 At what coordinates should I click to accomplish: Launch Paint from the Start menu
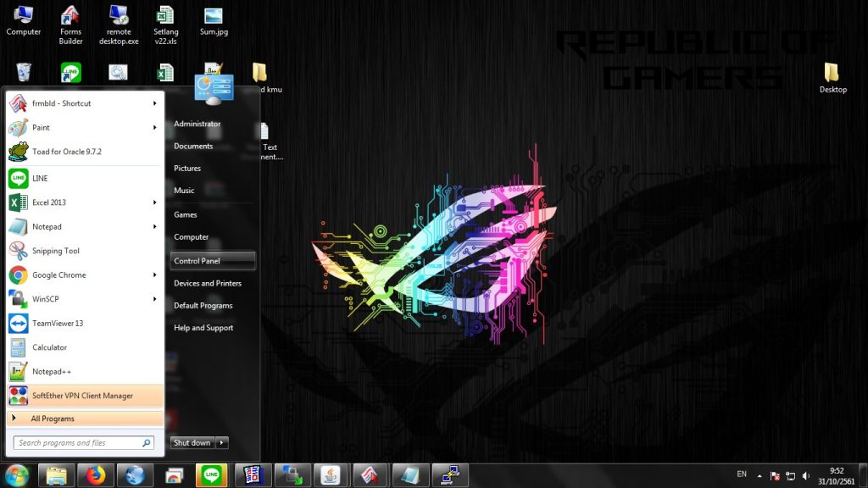click(86, 127)
